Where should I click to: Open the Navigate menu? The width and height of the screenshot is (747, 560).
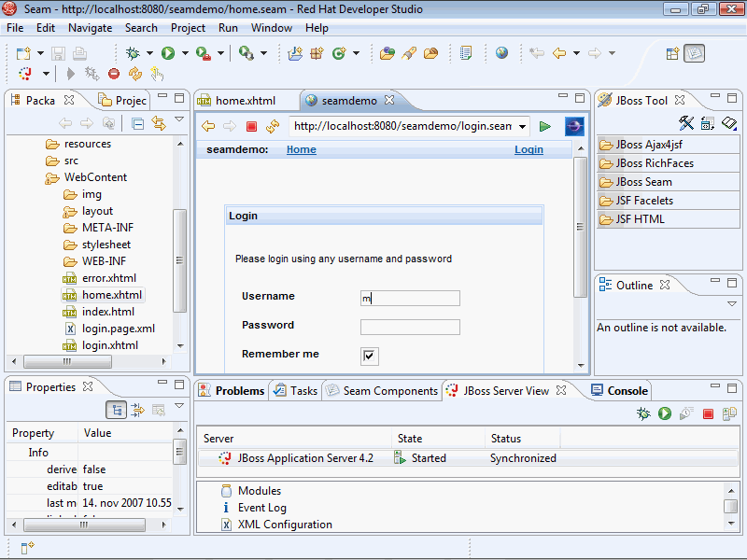[x=90, y=28]
